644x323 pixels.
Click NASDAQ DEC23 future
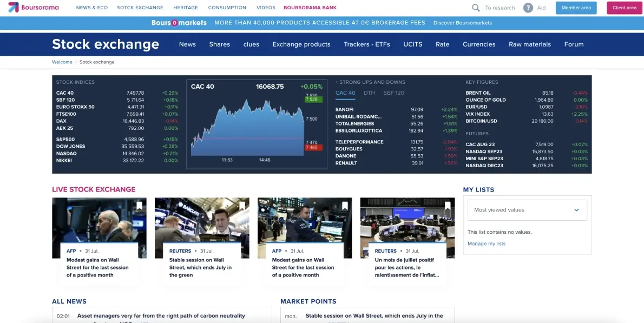527,166
